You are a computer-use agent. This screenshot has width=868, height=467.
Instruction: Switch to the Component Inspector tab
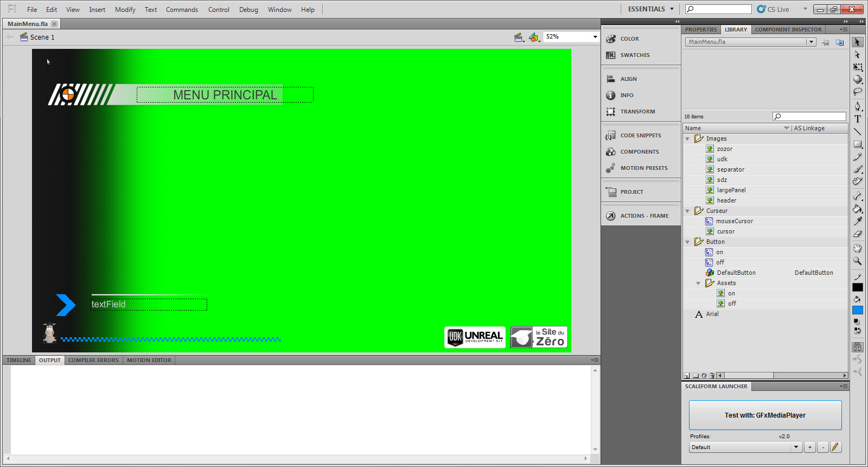click(788, 29)
